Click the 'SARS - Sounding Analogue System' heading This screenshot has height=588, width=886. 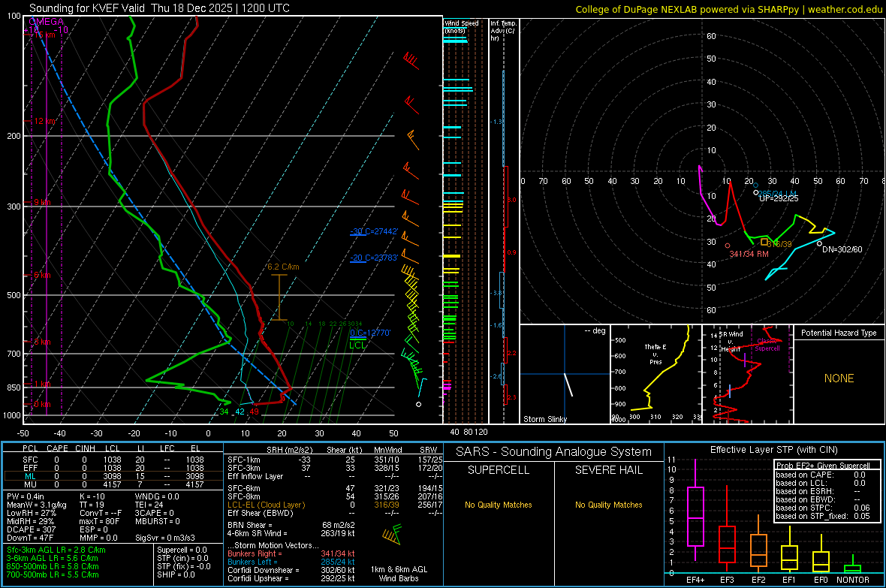pos(554,452)
